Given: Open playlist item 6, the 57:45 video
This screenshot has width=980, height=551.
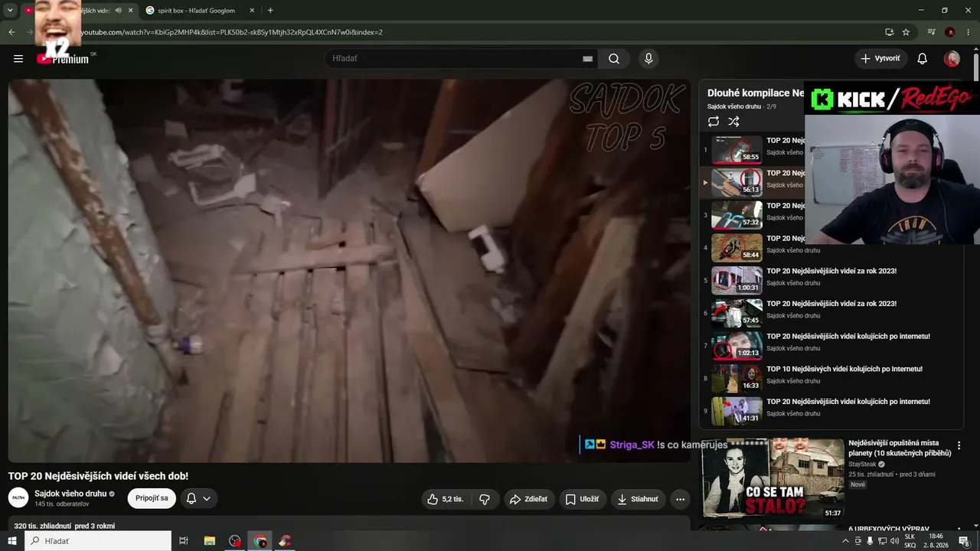Looking at the screenshot, I should coord(830,313).
